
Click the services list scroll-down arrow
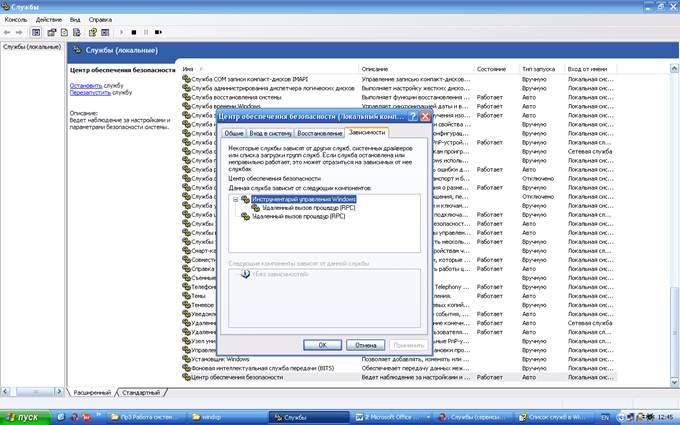click(x=674, y=382)
